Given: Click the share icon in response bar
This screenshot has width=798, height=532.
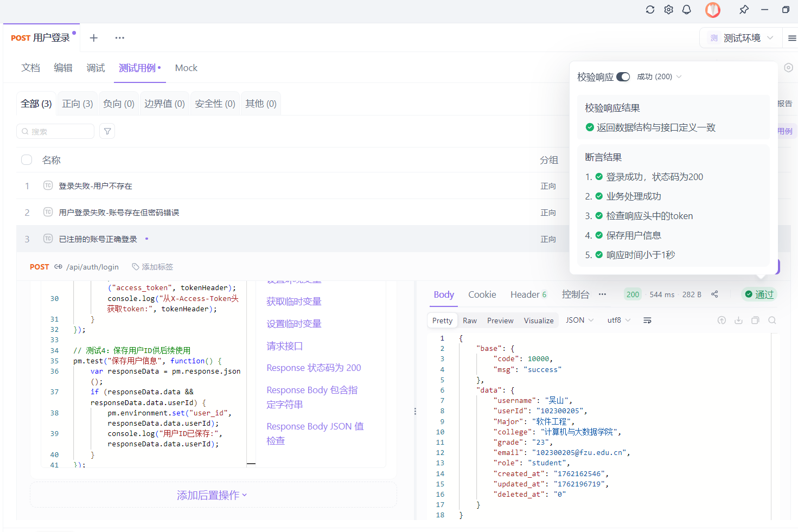Looking at the screenshot, I should pyautogui.click(x=714, y=294).
